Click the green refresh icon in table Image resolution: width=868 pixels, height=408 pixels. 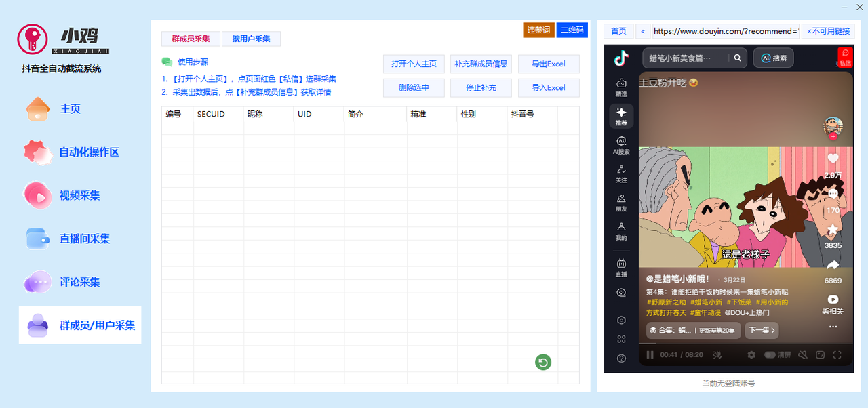point(542,363)
